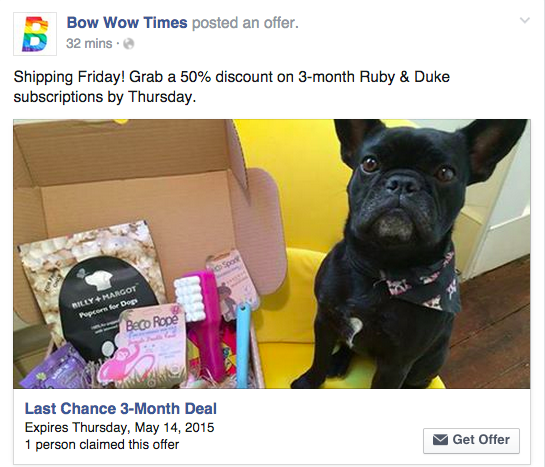The width and height of the screenshot is (545, 467).
Task: Click the globe public-audience icon
Action: click(129, 44)
